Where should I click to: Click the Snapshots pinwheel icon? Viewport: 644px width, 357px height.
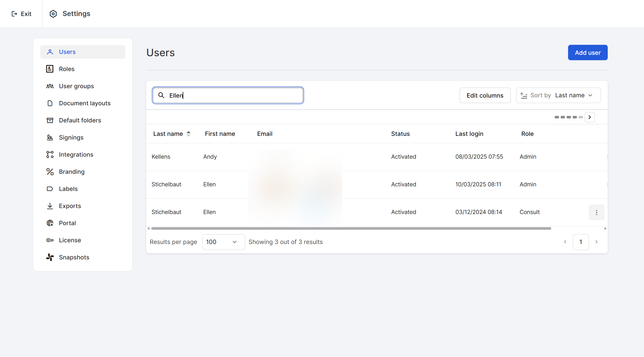pos(50,257)
